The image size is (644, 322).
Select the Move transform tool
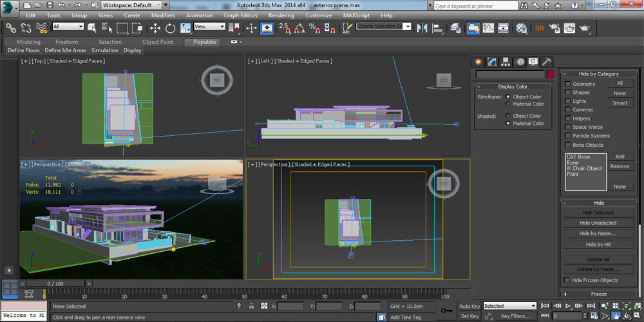(155, 28)
